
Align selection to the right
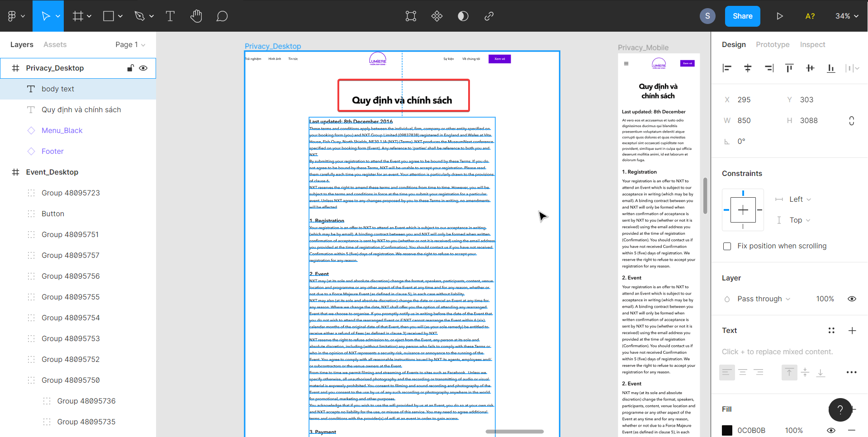tap(769, 68)
